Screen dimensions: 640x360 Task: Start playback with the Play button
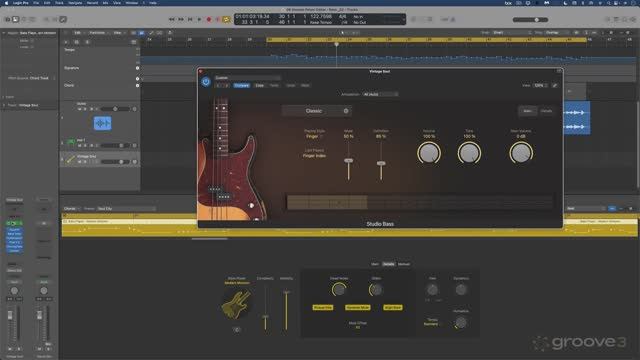point(199,19)
